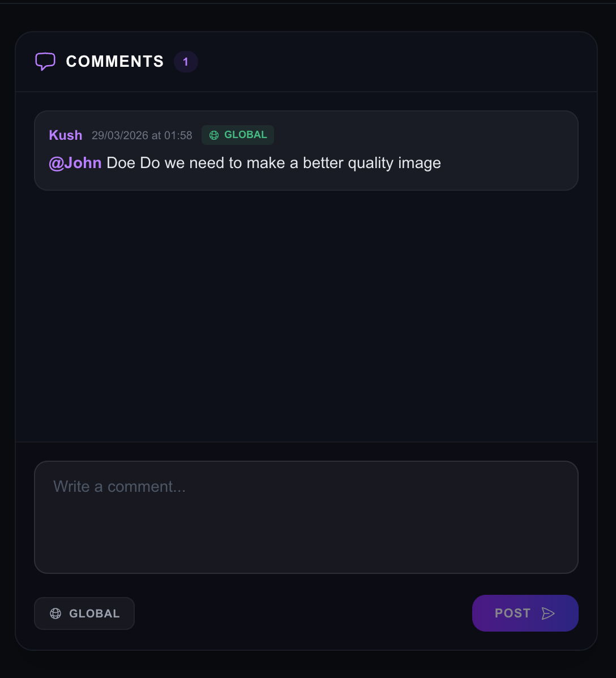Toggle the GLOBAL scope button below the textbox
The height and width of the screenshot is (678, 616).
click(x=84, y=613)
